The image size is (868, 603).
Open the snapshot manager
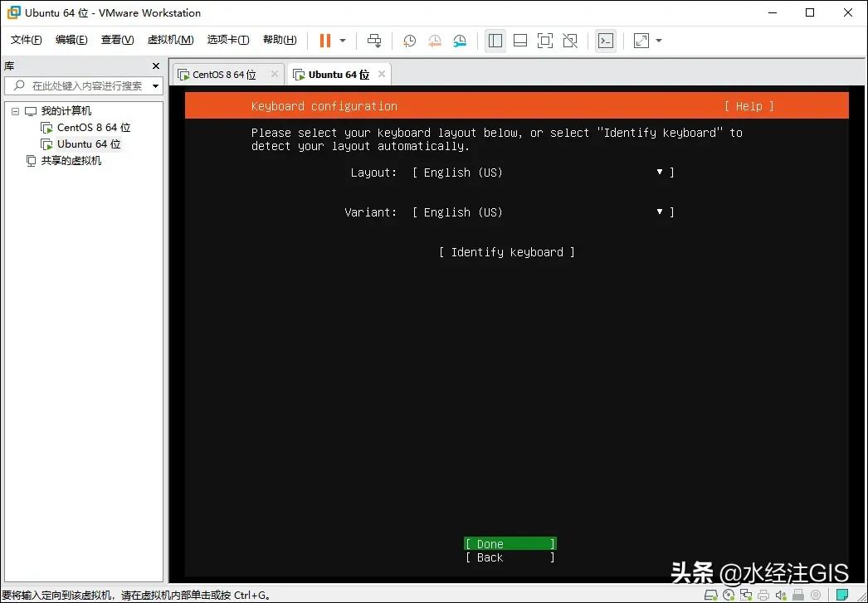(461, 40)
